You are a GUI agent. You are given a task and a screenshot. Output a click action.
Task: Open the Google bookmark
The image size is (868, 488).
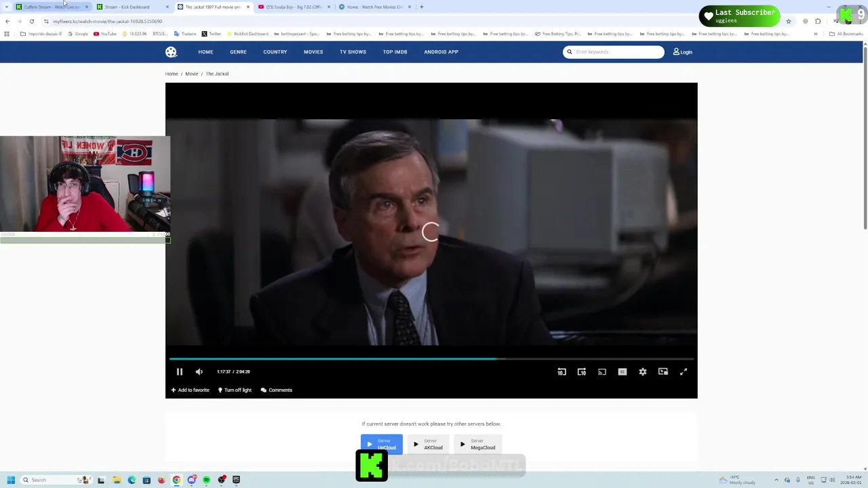pos(79,34)
